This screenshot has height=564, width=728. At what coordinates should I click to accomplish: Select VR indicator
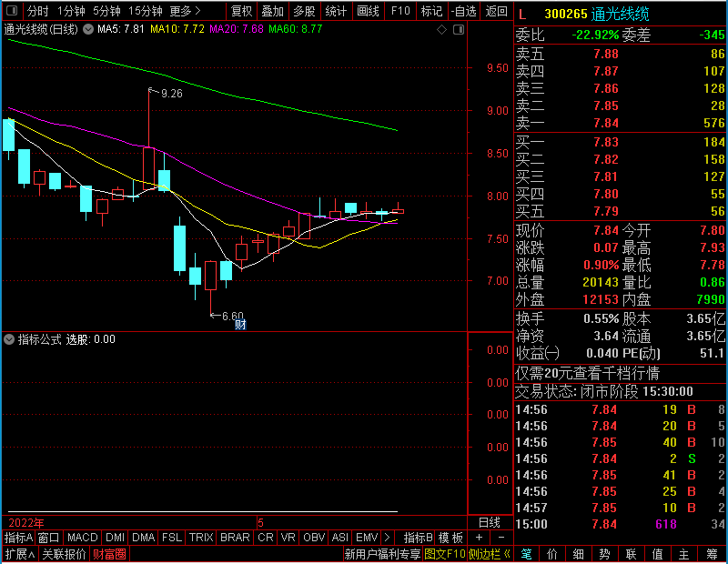[x=288, y=538]
